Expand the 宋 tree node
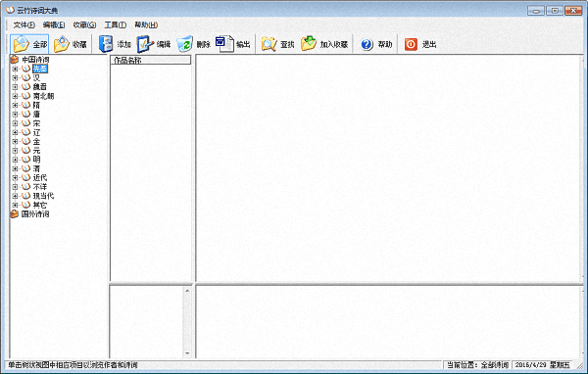 tap(15, 123)
